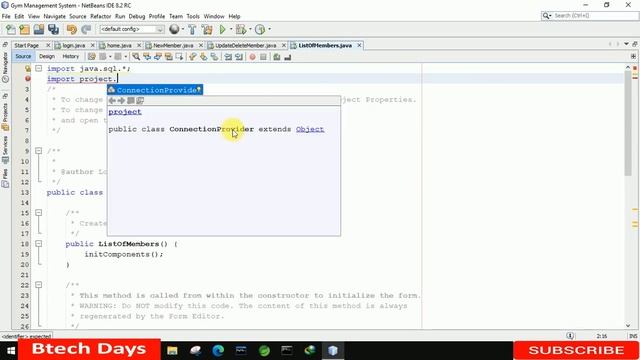Toggle the INS insert mode indicator
The image size is (640, 360).
(x=633, y=336)
